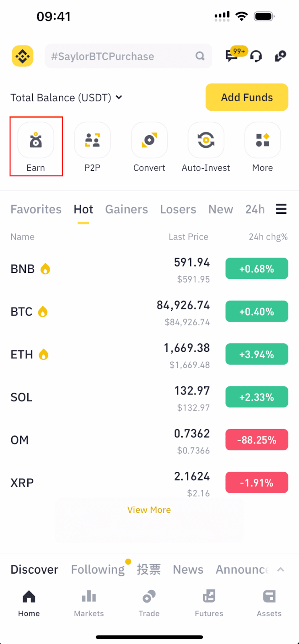Tap BNB +0.68% change badge
This screenshot has height=644, width=299.
[257, 268]
